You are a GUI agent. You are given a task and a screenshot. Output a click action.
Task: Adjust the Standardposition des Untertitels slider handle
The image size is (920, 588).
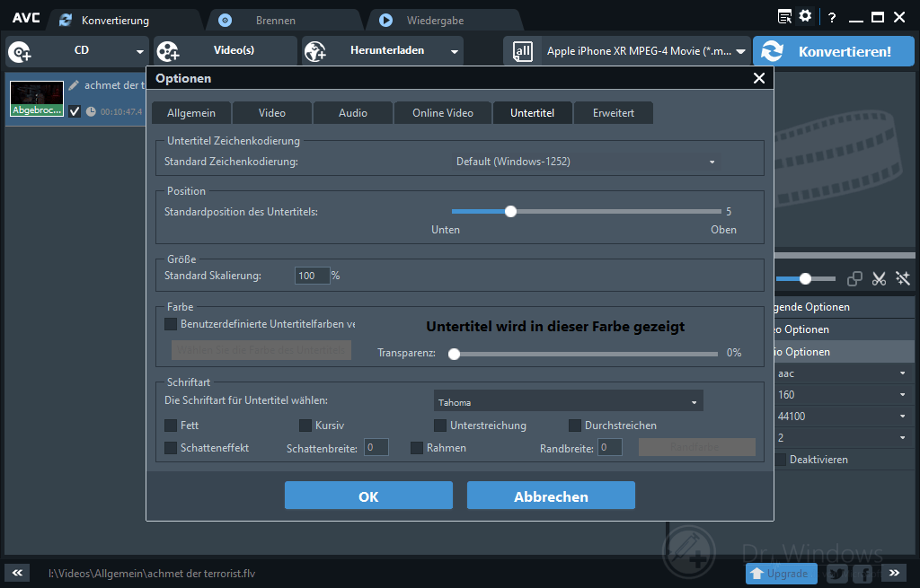(x=510, y=212)
